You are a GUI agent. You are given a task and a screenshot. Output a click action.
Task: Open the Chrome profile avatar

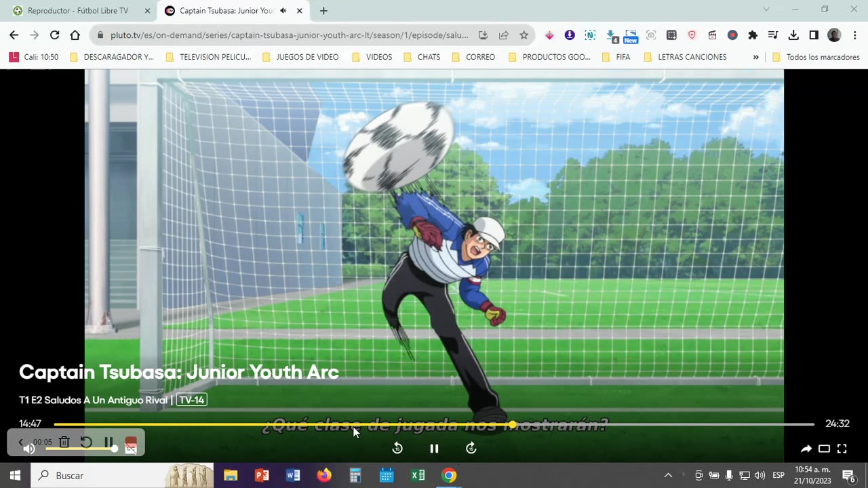(x=835, y=35)
